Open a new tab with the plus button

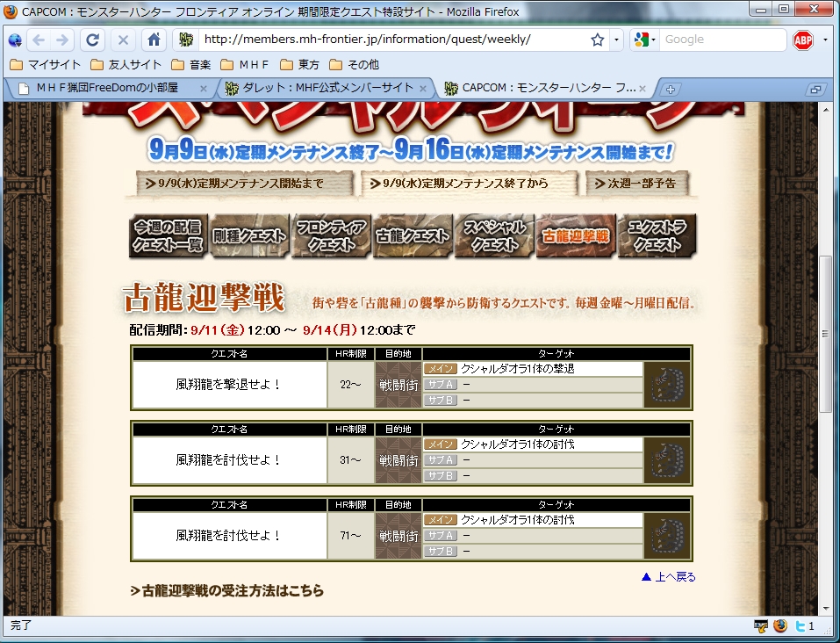point(670,90)
